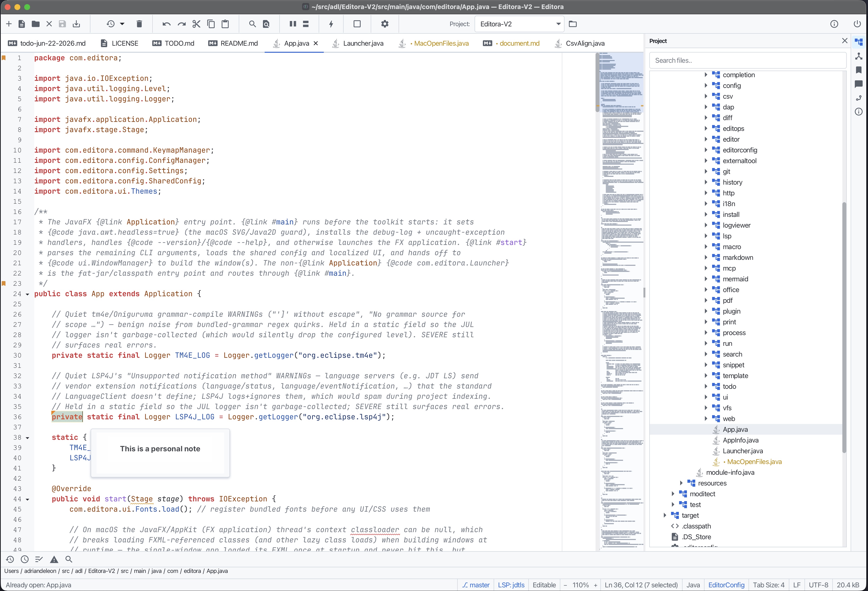This screenshot has width=868, height=591.
Task: Toggle the project tree sidebar icon
Action: click(x=859, y=42)
